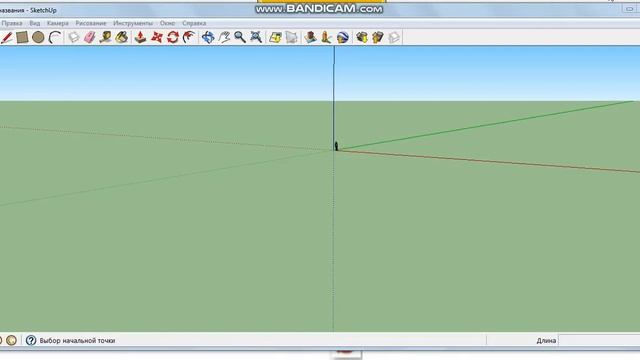
Task: Open the Рисование menu
Action: pyautogui.click(x=91, y=23)
